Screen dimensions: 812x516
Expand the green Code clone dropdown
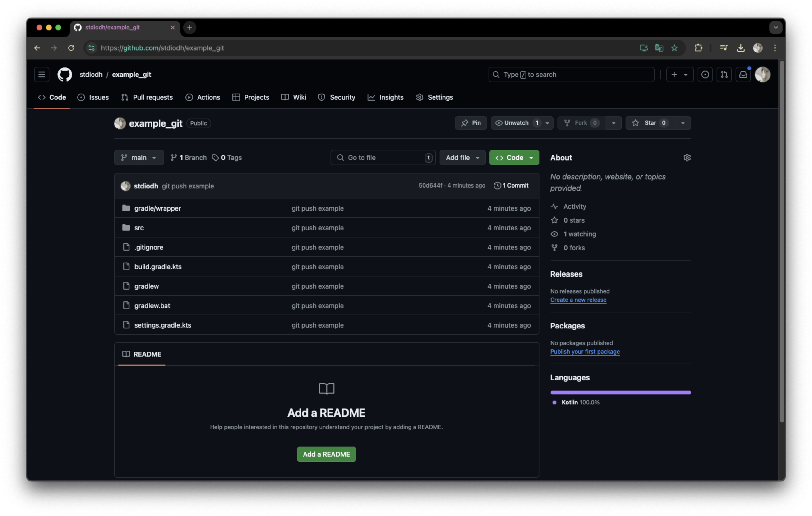pos(514,158)
